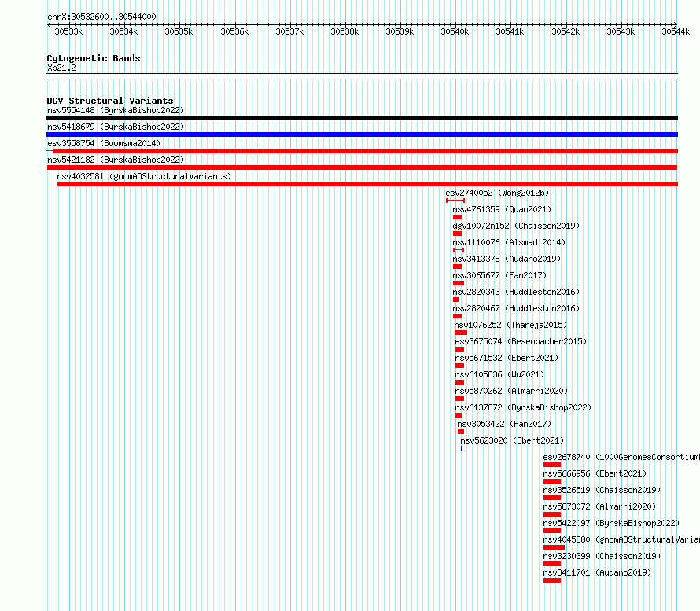Select nsv4045880 (gnomADStructuralVariants) label
This screenshot has width=700, height=611.
tap(621, 539)
